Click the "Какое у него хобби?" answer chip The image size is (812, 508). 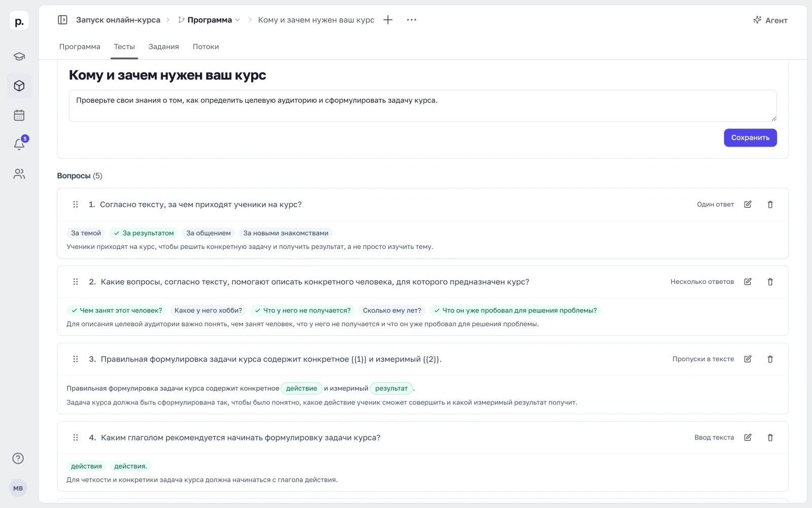[208, 310]
